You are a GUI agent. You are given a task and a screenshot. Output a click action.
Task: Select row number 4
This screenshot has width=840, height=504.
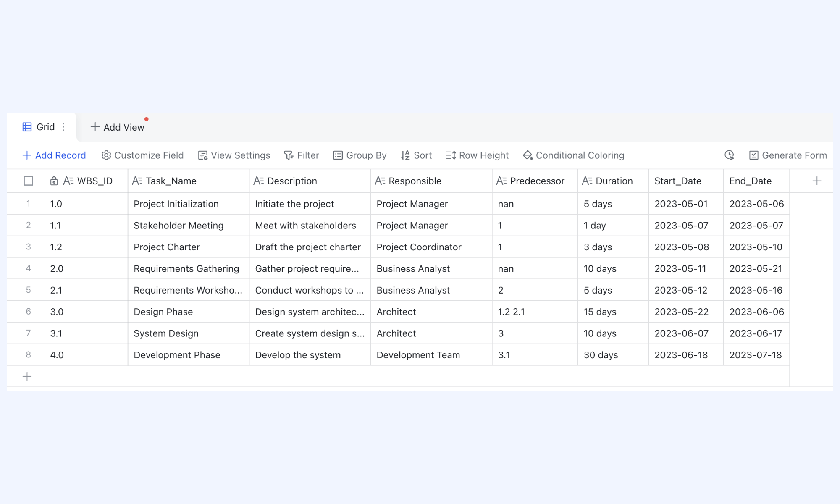29,268
